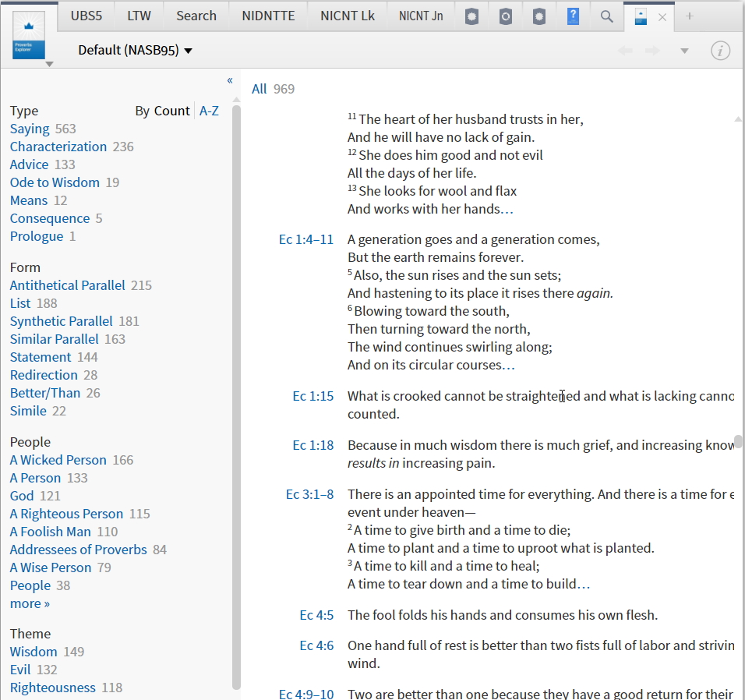
Task: Switch to the UBS5 tab
Action: click(x=86, y=16)
